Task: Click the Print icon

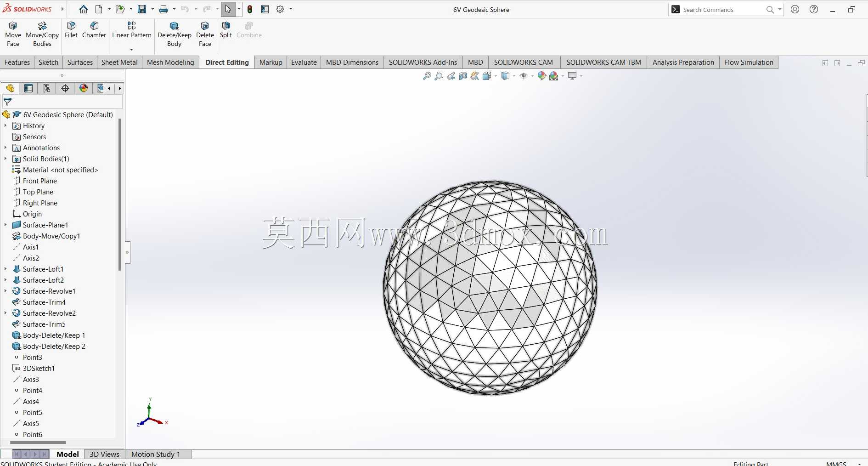Action: point(163,9)
